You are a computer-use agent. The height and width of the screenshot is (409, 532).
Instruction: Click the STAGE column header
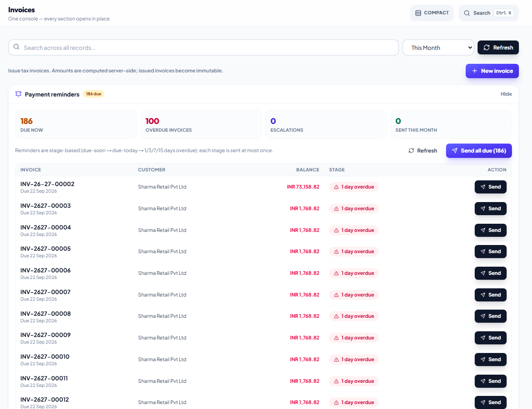tap(337, 170)
